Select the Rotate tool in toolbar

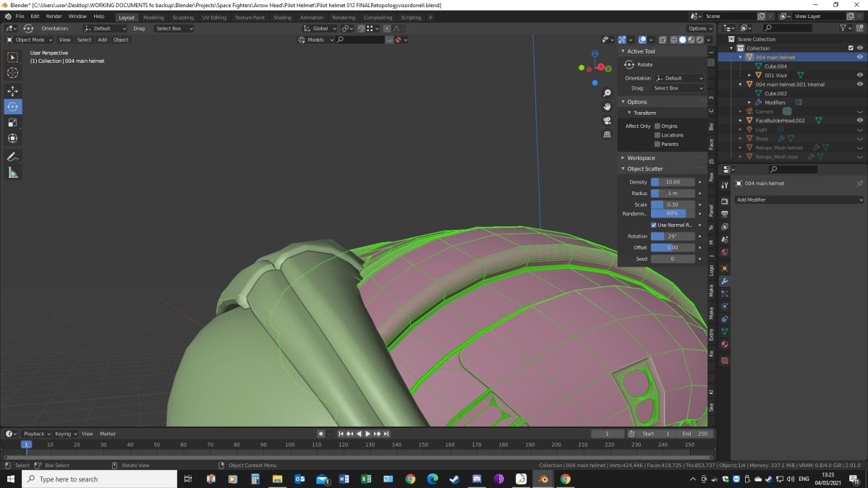(x=13, y=107)
